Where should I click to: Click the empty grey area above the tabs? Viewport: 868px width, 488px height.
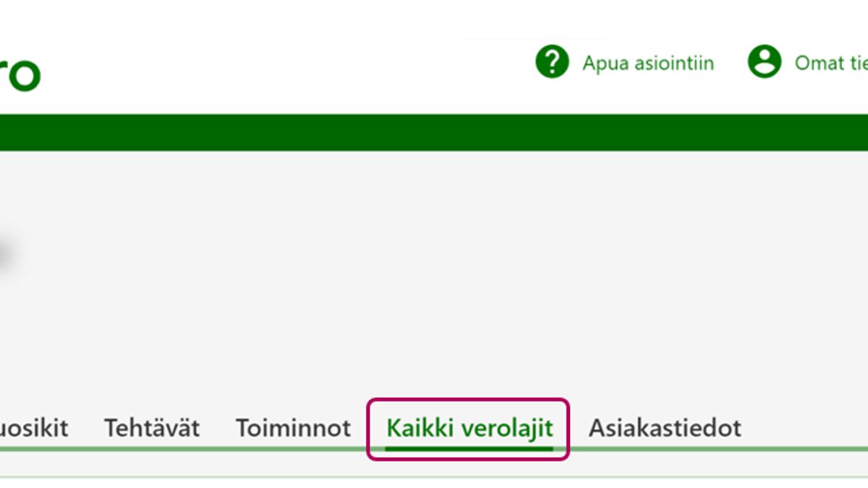(x=434, y=289)
